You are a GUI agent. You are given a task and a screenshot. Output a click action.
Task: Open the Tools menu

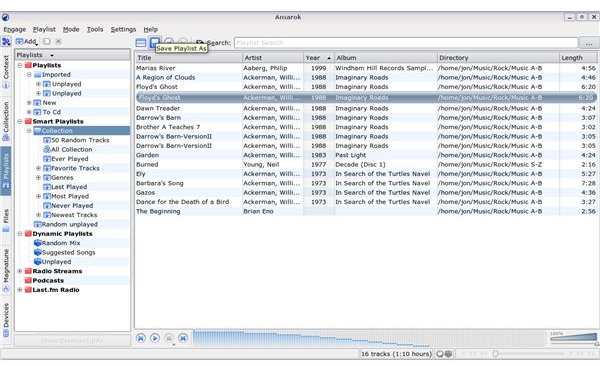tap(95, 29)
